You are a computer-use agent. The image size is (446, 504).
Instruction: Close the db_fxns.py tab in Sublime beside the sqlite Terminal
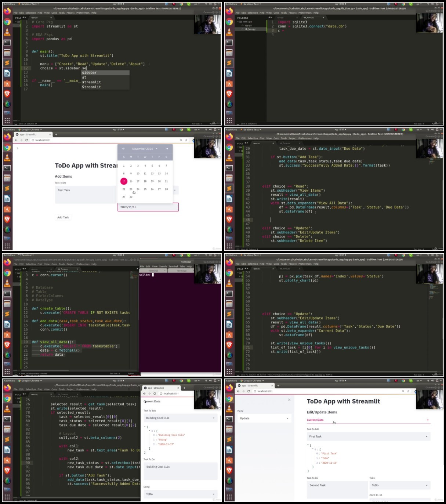[x=77, y=269]
